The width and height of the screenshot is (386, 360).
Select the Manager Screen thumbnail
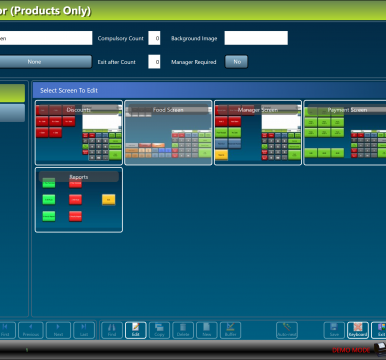tap(258, 133)
